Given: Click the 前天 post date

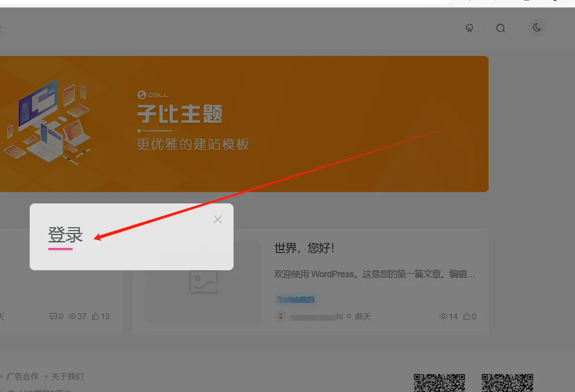Looking at the screenshot, I should 363,316.
